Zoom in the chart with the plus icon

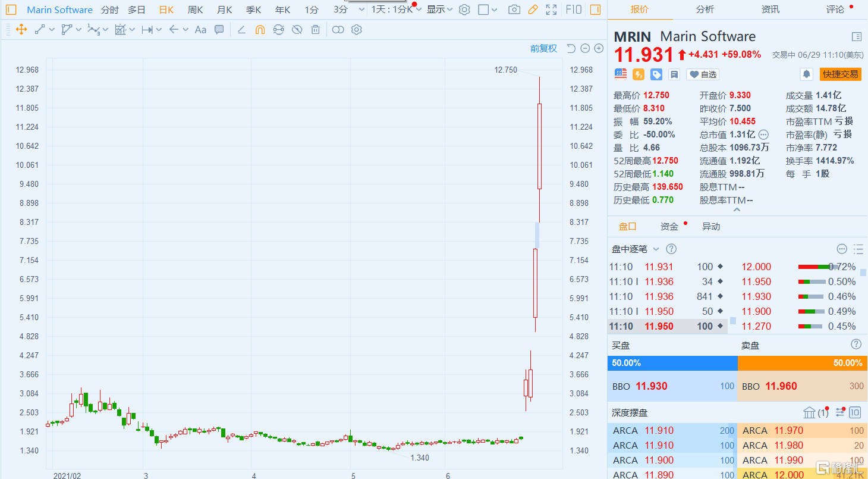(x=599, y=49)
